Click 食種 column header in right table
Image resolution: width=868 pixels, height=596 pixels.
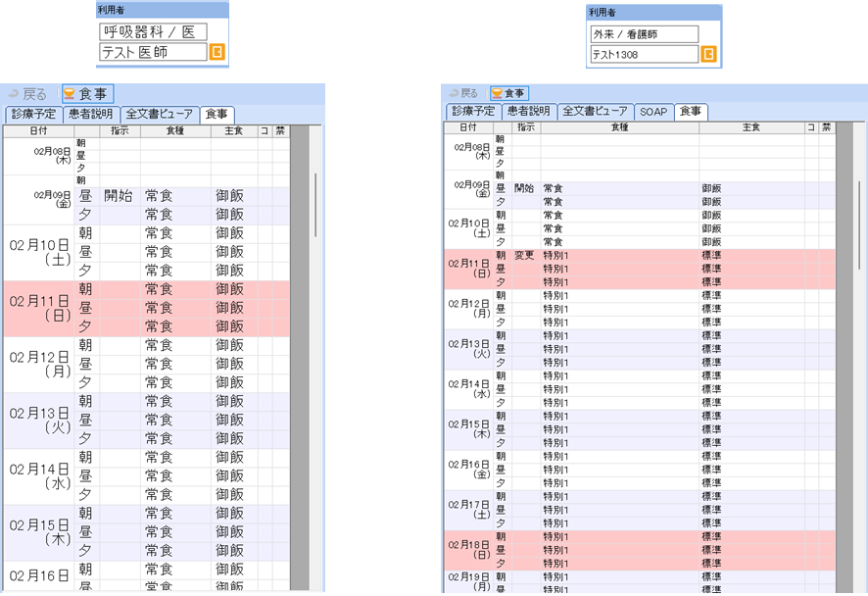620,127
